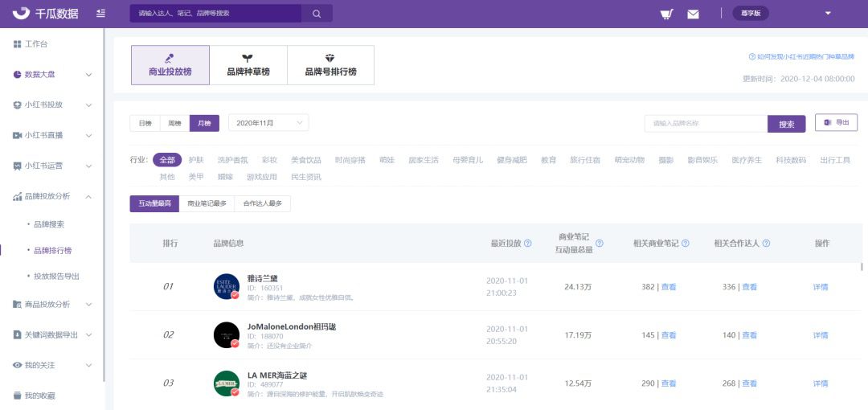
Task: Click the shopping cart icon in header
Action: (666, 14)
